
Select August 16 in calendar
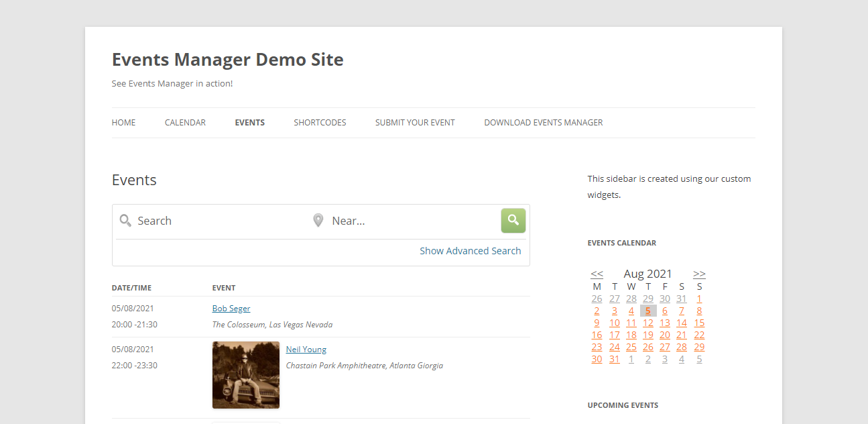(597, 335)
